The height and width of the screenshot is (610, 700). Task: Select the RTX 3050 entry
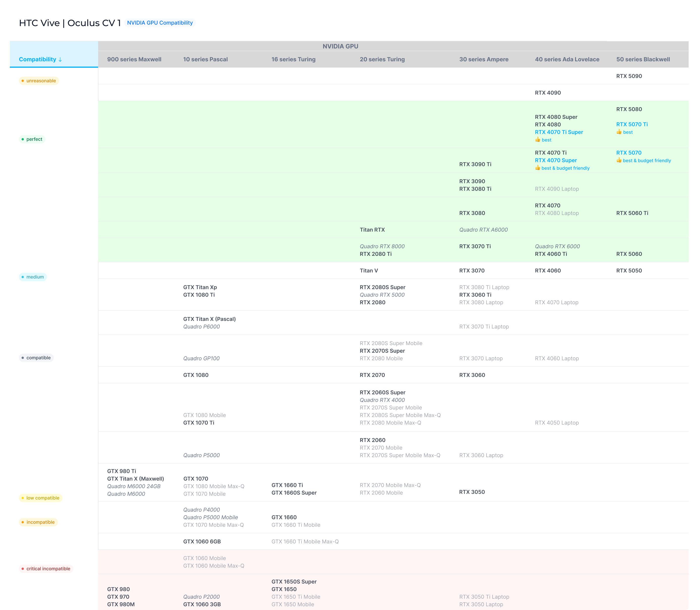coord(472,492)
